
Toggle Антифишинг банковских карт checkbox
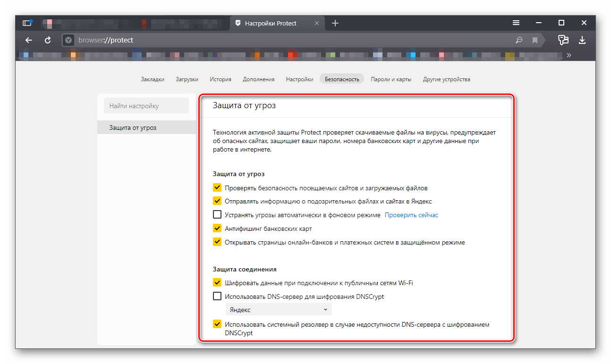pyautogui.click(x=217, y=228)
